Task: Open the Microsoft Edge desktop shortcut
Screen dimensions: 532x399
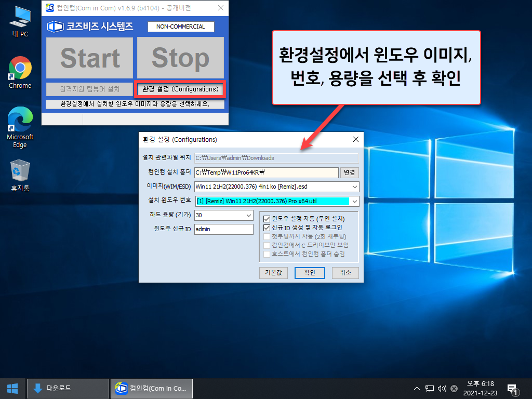Action: 20,127
